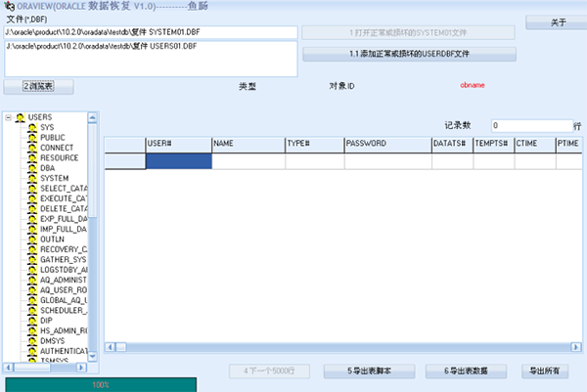
Task: Click the IMP_FULL_DA user icon
Action: point(32,229)
